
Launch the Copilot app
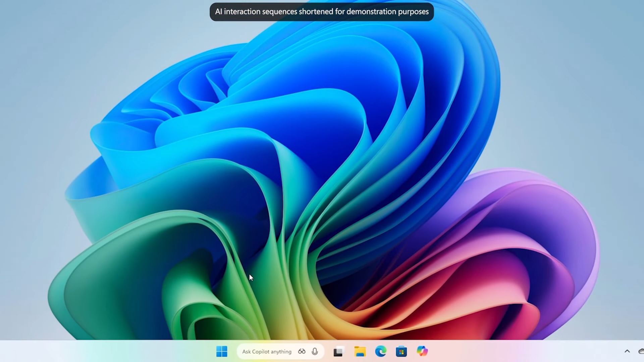(422, 351)
